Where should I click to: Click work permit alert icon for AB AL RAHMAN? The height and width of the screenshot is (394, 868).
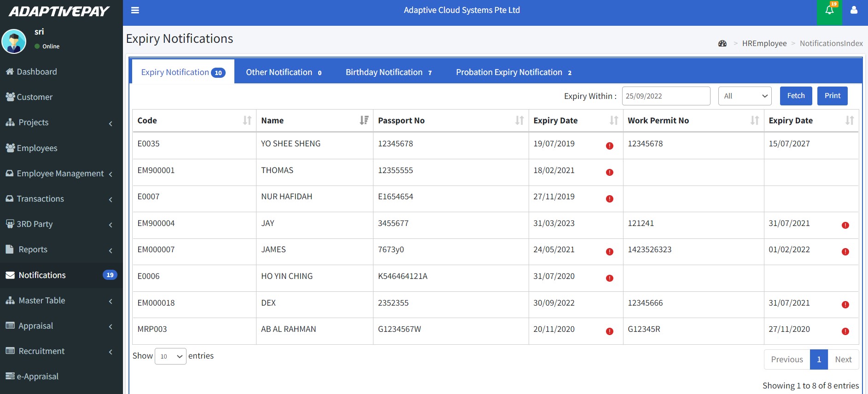click(845, 331)
